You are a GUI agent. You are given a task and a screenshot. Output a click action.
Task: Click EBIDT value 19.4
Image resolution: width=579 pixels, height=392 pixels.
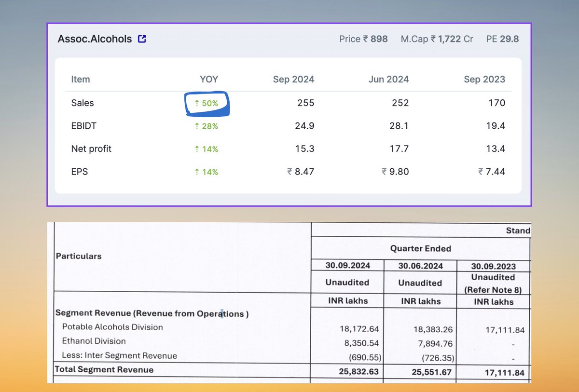[x=496, y=126]
